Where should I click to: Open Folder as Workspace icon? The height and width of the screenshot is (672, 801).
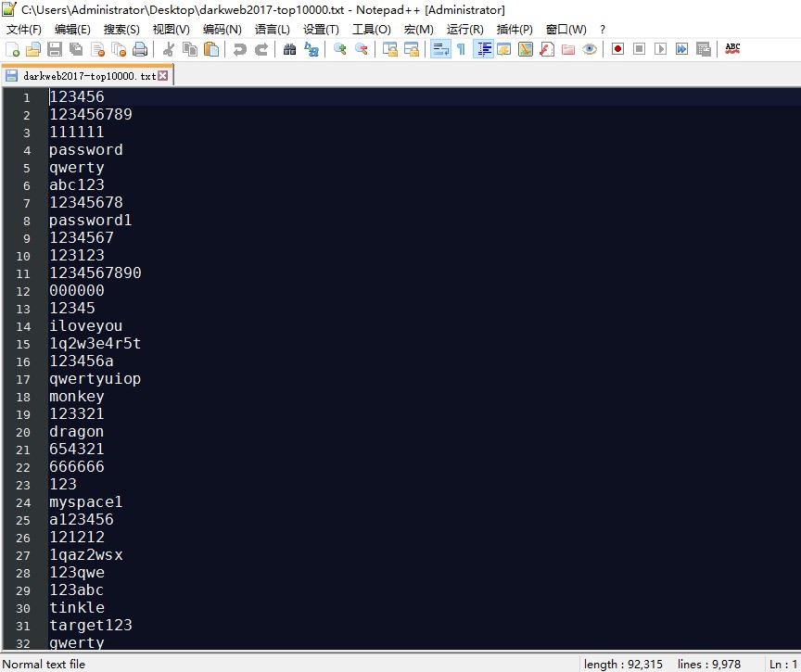tap(568, 49)
